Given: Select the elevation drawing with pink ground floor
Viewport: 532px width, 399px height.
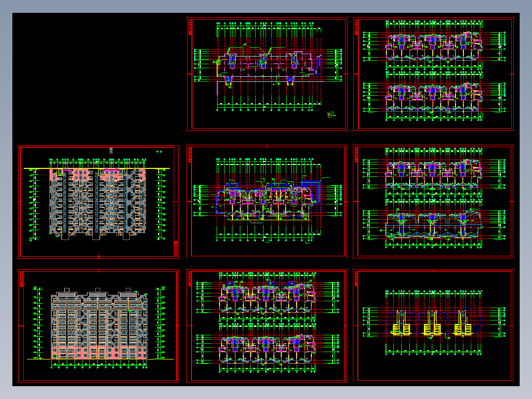Looking at the screenshot, I should coord(98,326).
